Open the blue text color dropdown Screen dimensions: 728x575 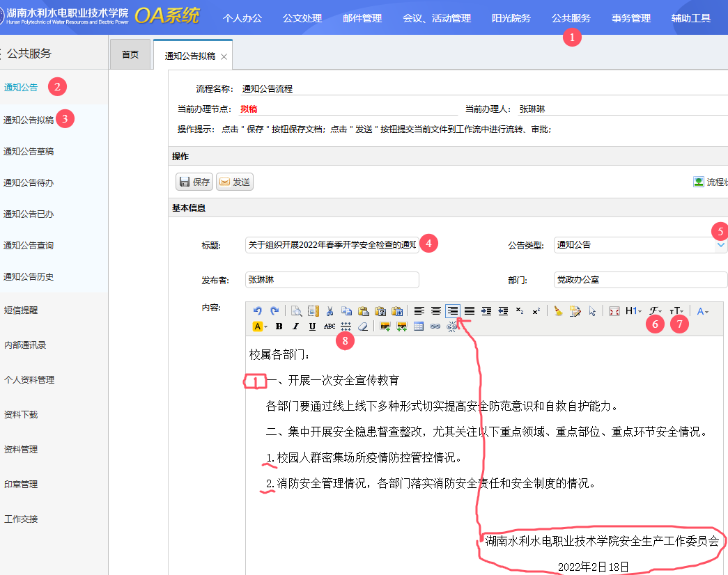pos(702,311)
